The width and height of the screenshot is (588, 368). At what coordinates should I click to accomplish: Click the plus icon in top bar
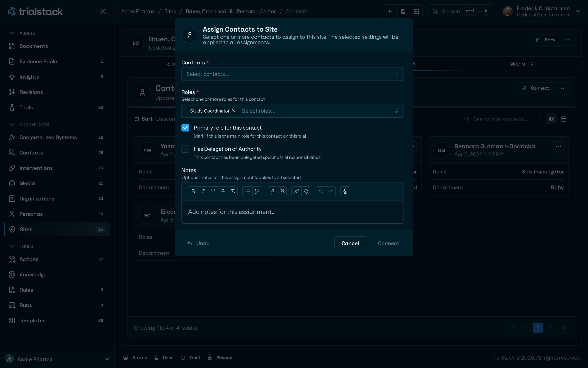click(x=390, y=11)
